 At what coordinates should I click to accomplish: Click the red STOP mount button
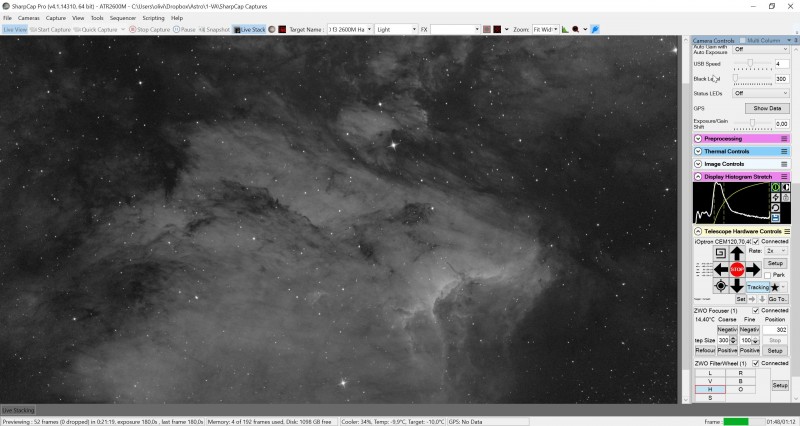pyautogui.click(x=737, y=269)
